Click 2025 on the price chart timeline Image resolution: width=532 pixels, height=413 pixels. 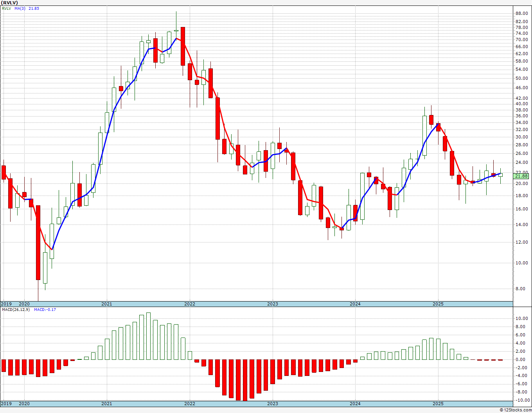[x=438, y=304]
